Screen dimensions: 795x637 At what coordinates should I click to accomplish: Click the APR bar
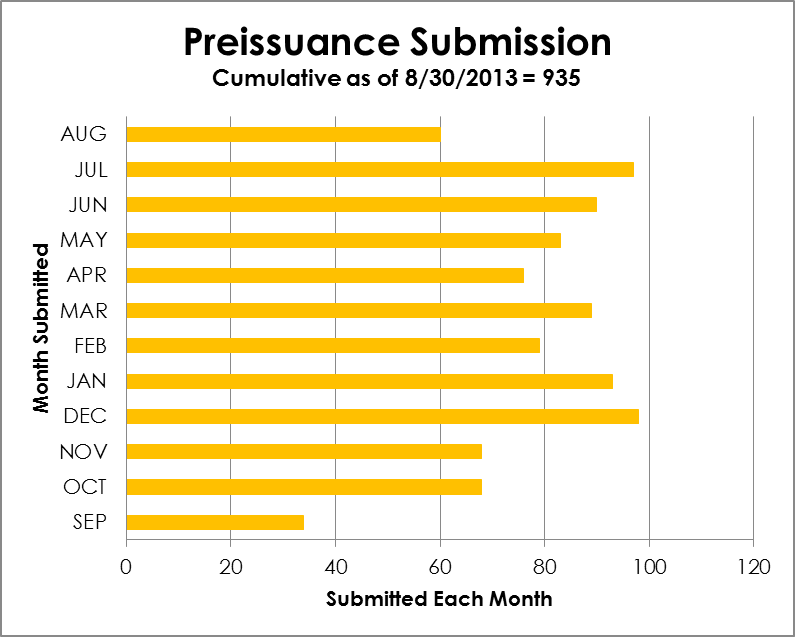tap(325, 275)
